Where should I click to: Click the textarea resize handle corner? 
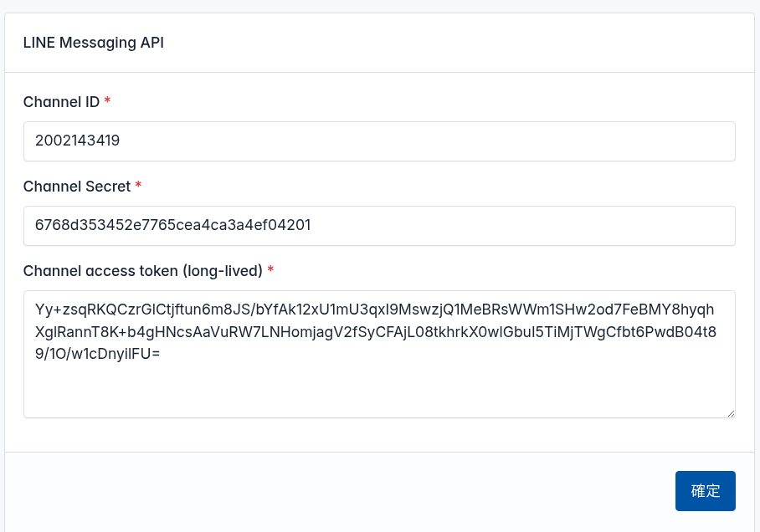(731, 413)
